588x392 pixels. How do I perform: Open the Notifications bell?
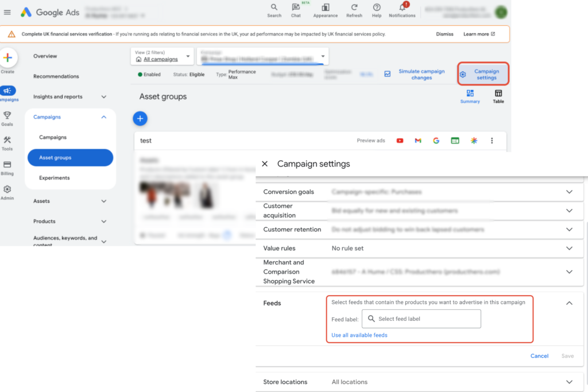pyautogui.click(x=402, y=9)
